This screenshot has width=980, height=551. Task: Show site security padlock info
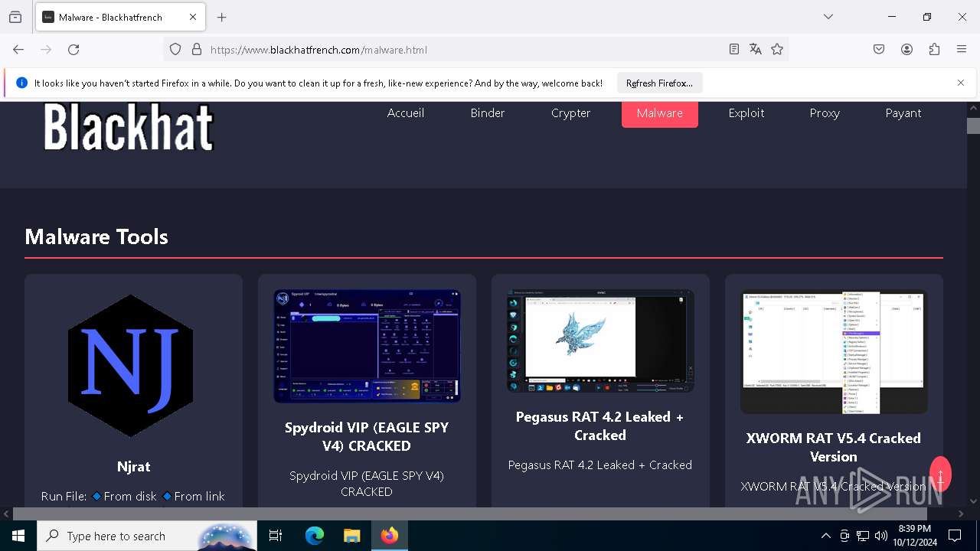(x=197, y=50)
